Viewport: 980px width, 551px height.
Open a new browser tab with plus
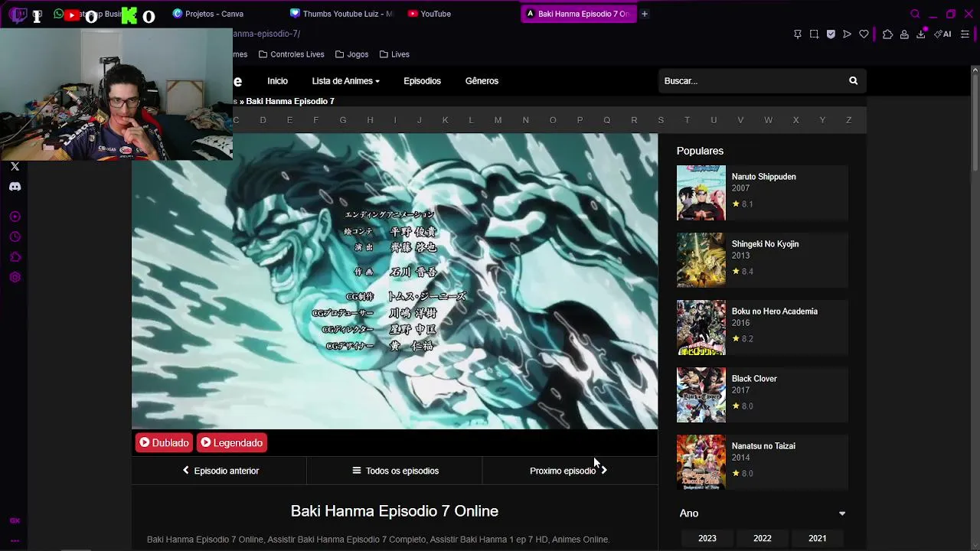[645, 14]
